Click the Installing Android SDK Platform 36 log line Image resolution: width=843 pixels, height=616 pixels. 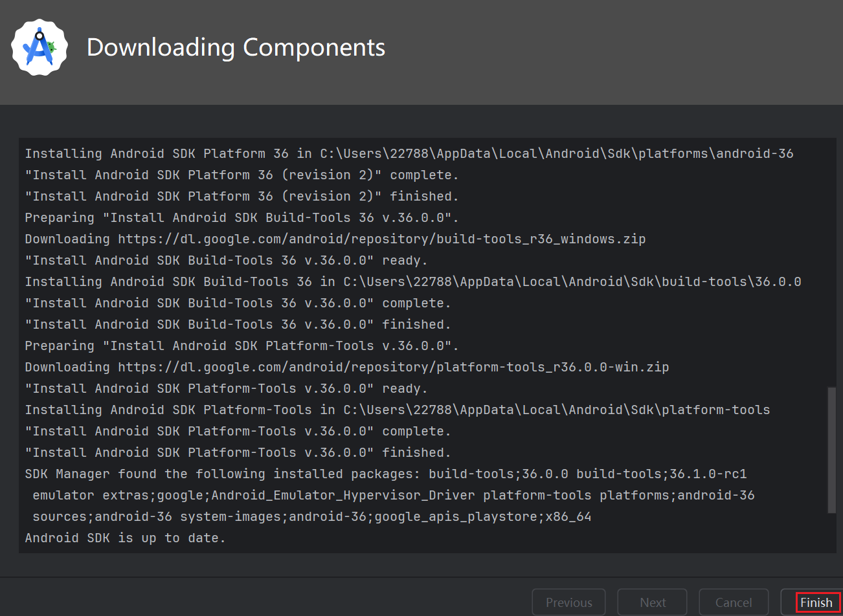tap(408, 153)
